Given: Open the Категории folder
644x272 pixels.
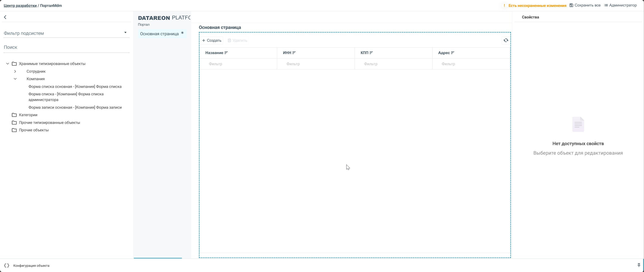Looking at the screenshot, I should pyautogui.click(x=28, y=115).
